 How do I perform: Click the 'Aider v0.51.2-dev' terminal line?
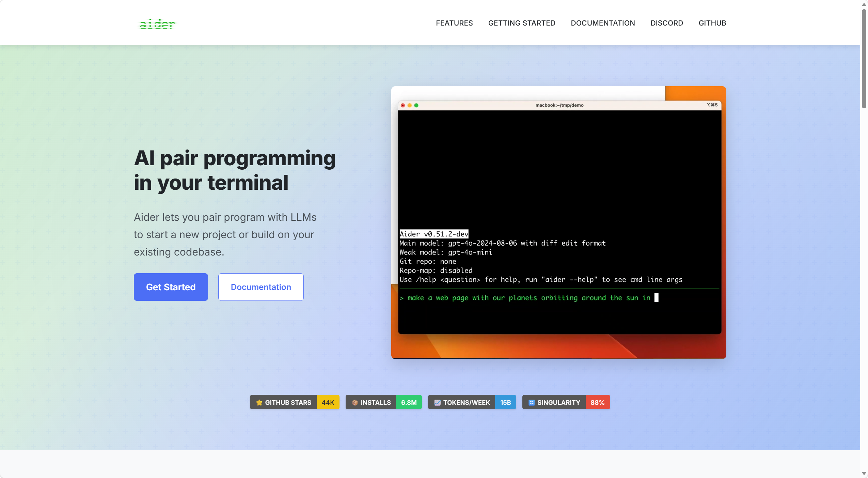point(434,234)
